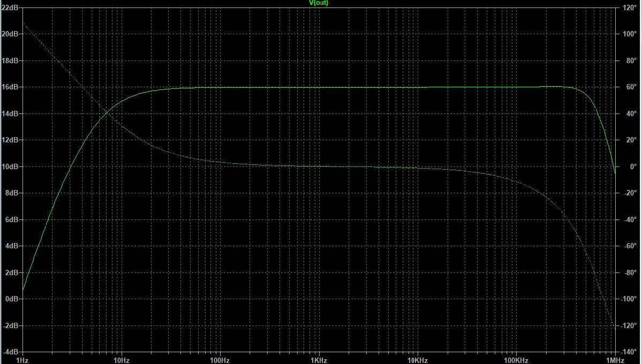Viewport: 642px width, 364px height.
Task: Click the dotted phase trace above 1KHz
Action: [x=319, y=166]
